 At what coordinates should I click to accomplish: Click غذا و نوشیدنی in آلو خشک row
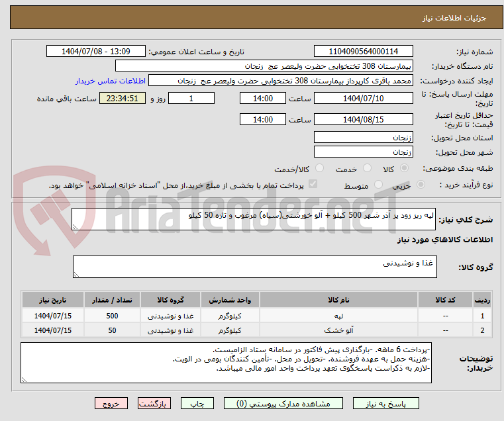170,330
